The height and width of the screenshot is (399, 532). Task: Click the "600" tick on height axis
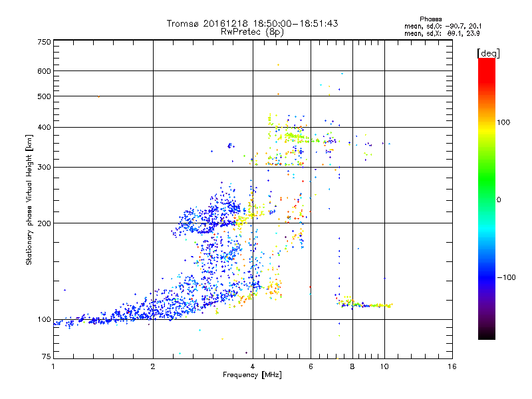[45, 71]
